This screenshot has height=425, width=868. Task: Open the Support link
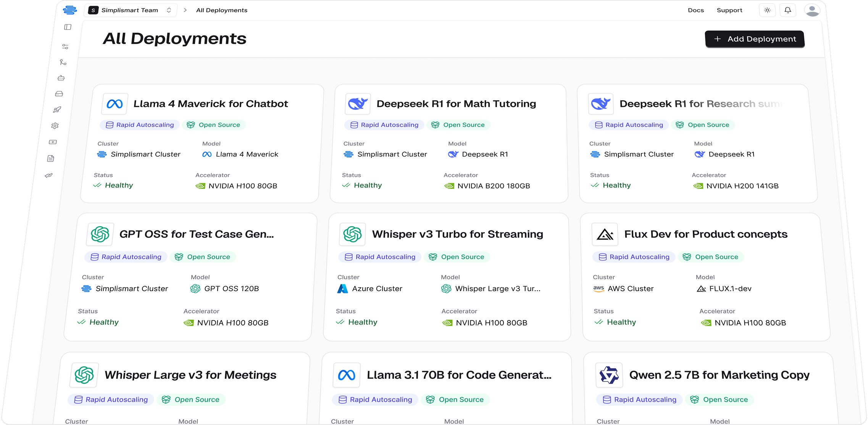pos(729,10)
